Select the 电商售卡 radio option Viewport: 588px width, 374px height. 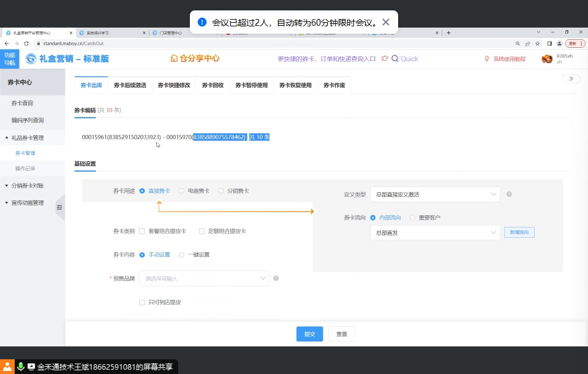[182, 191]
